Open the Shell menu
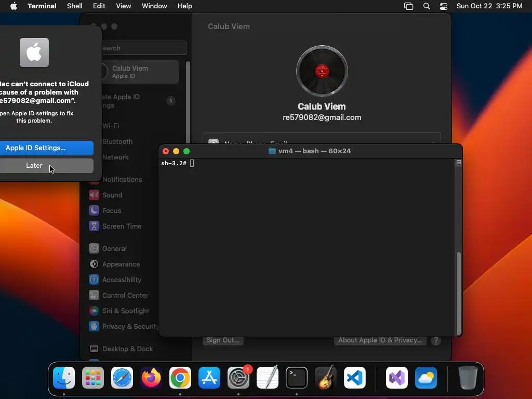Viewport: 532px width, 399px height. [x=75, y=6]
